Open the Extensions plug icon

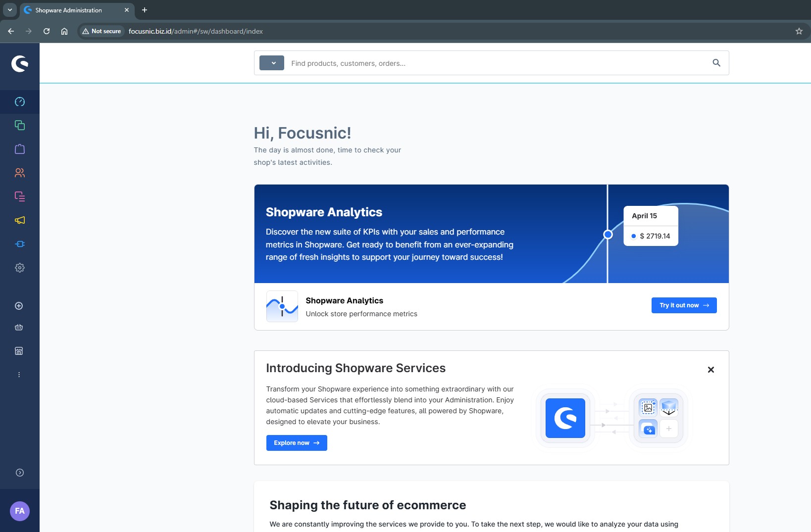tap(20, 244)
